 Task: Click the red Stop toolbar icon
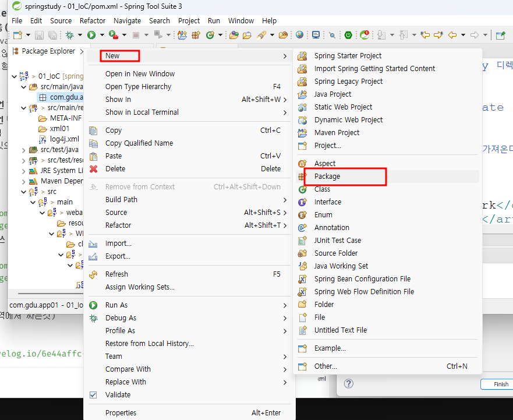(136, 35)
